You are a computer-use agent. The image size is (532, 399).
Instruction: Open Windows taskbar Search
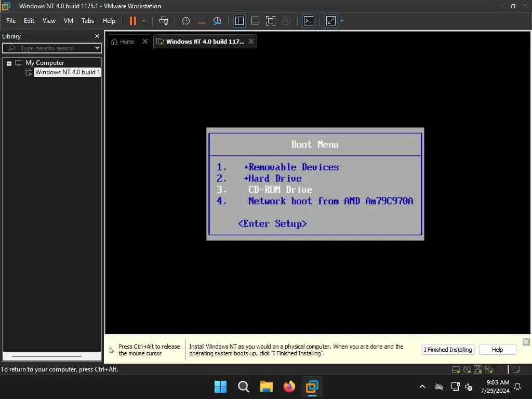243,387
